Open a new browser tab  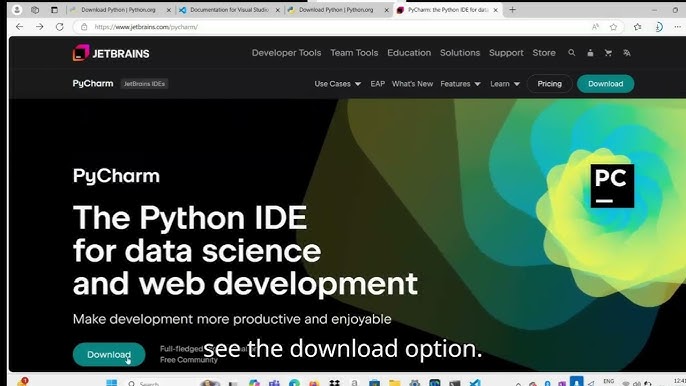pos(512,10)
